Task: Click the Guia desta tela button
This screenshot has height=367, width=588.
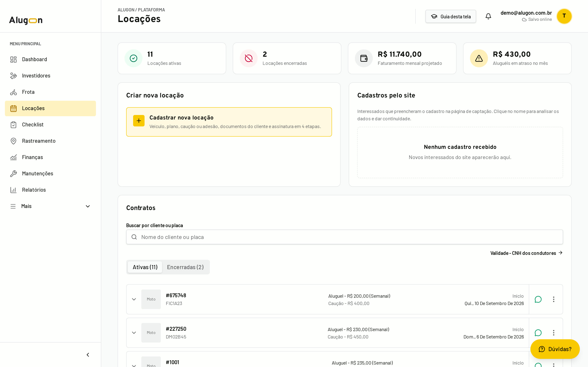Action: pos(450,17)
